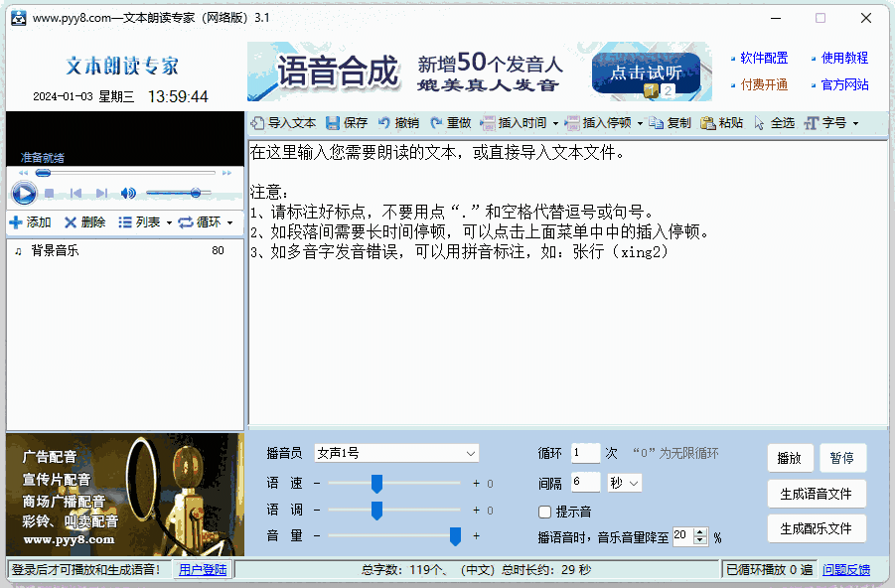Click the 导入文本 import text toolbar button
Viewport: 895px width, 588px height.
coord(284,123)
